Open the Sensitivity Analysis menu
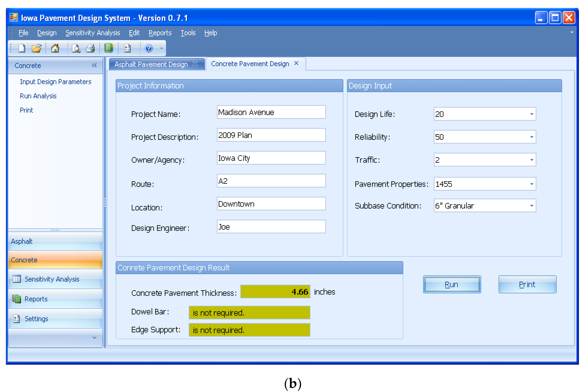The image size is (585, 392). [x=93, y=33]
